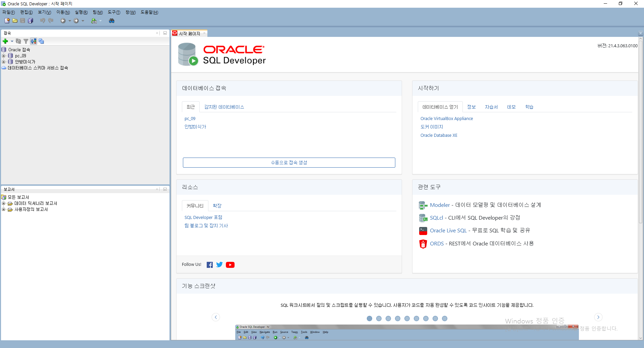Click the Modeler tool icon
The height and width of the screenshot is (348, 644).
pos(423,205)
